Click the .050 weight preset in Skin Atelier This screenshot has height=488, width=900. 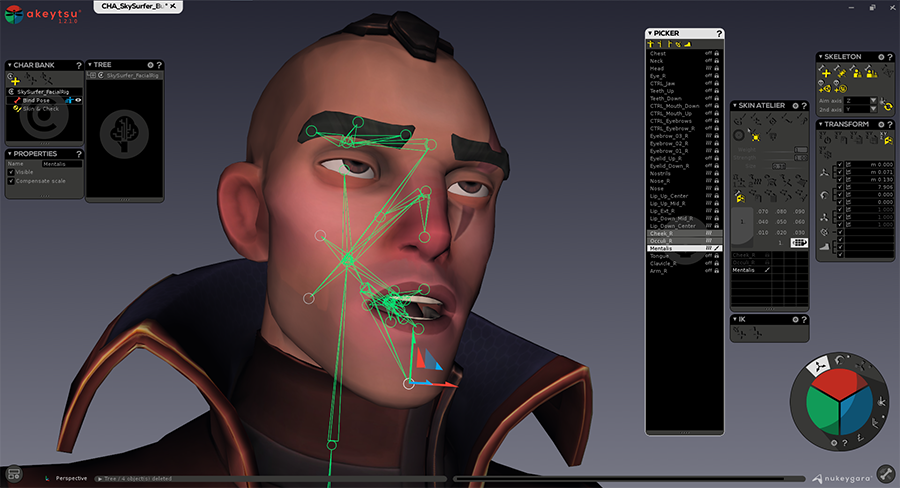(x=781, y=222)
